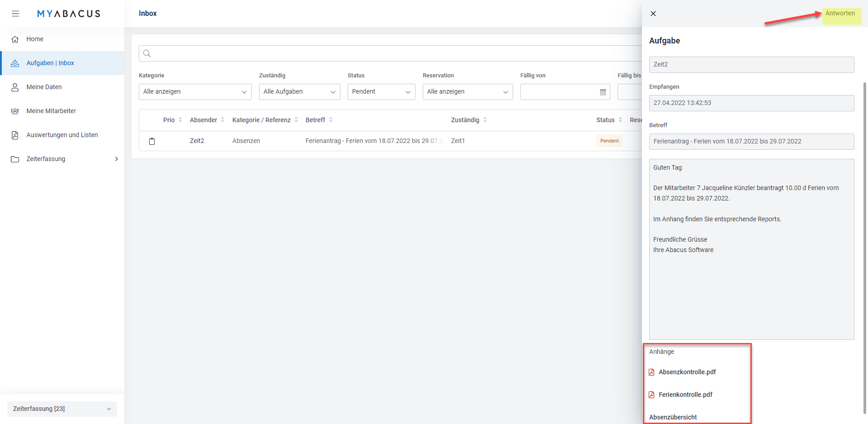Click the Betreff field in detail panel
Screen dimensions: 868x424
[752, 142]
